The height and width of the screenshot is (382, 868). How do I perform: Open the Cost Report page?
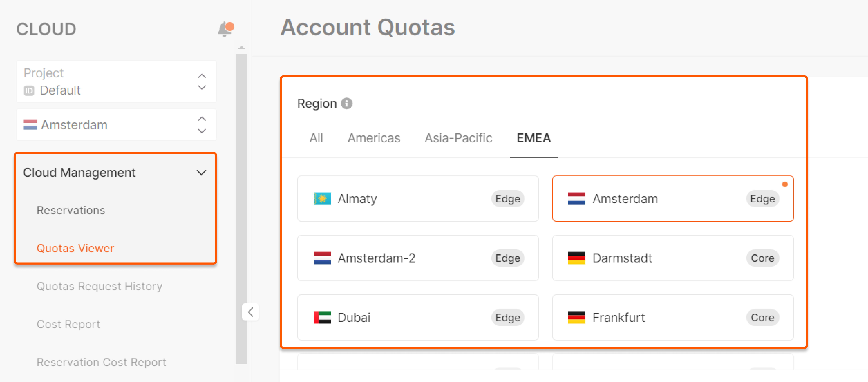[x=68, y=324]
